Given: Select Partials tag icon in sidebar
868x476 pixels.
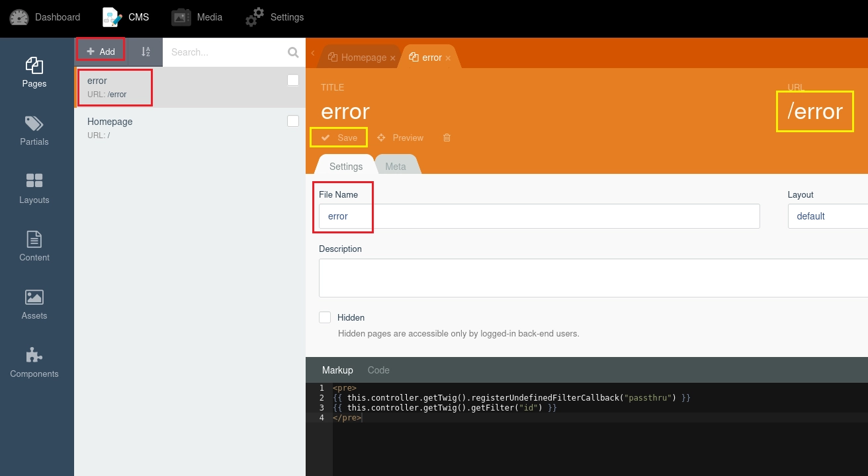Looking at the screenshot, I should pos(34,124).
